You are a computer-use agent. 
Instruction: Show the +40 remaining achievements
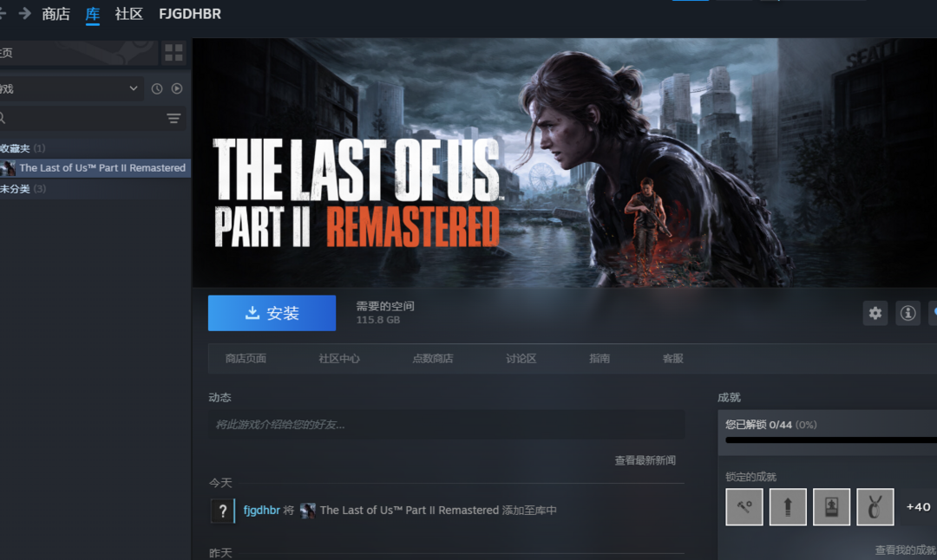pyautogui.click(x=918, y=507)
